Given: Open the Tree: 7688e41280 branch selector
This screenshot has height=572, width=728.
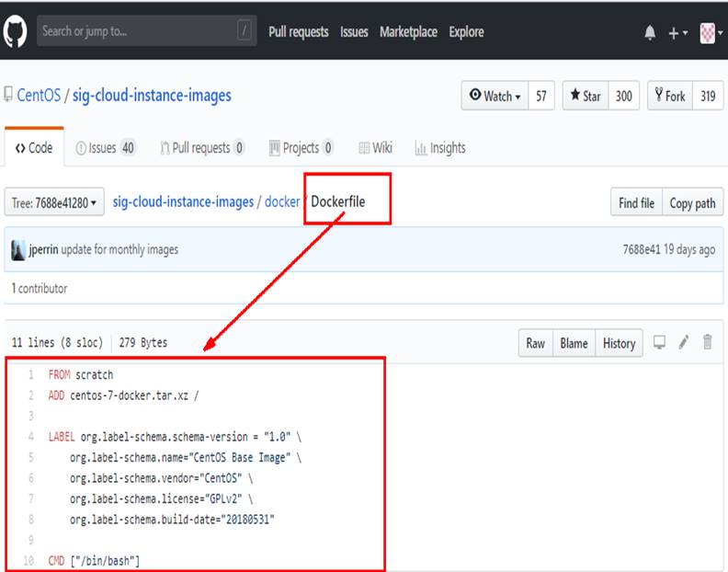Looking at the screenshot, I should (54, 202).
